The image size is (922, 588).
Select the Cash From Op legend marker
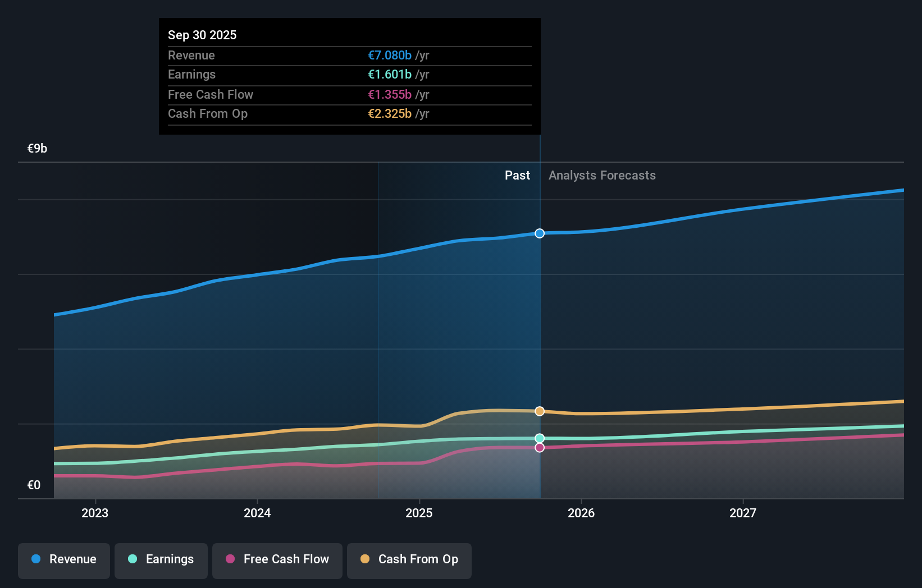pos(365,559)
